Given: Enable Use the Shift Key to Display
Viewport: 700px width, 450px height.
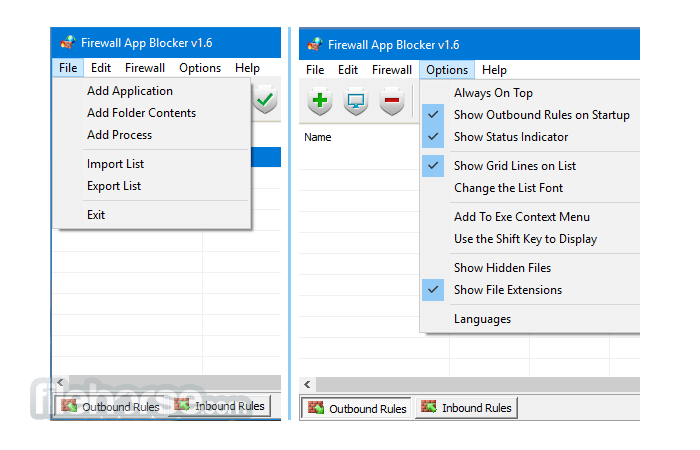Looking at the screenshot, I should pos(531,239).
